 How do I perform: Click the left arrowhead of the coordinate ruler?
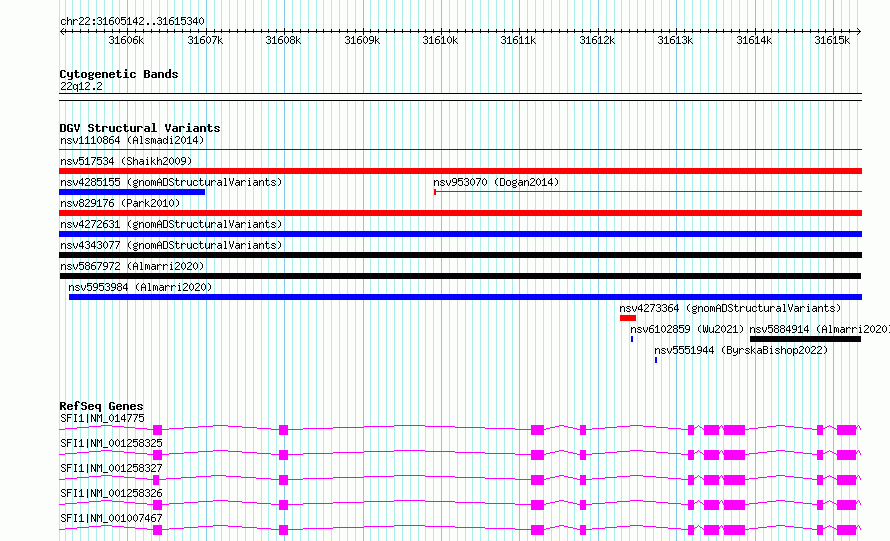coord(62,31)
